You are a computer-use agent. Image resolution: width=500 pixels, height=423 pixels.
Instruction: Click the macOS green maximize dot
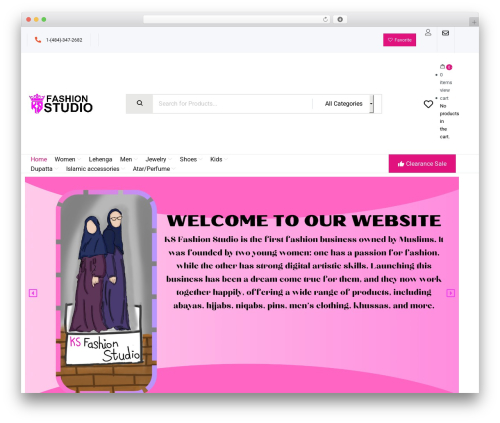coord(44,20)
